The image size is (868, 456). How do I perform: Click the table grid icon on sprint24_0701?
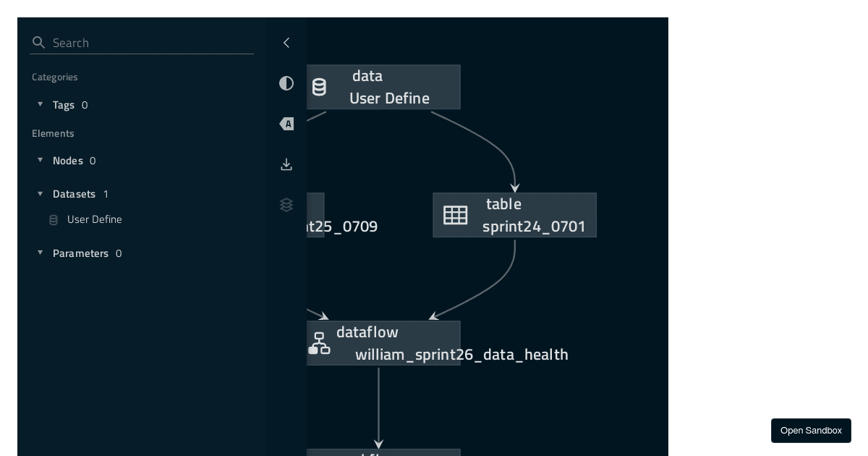pos(456,215)
